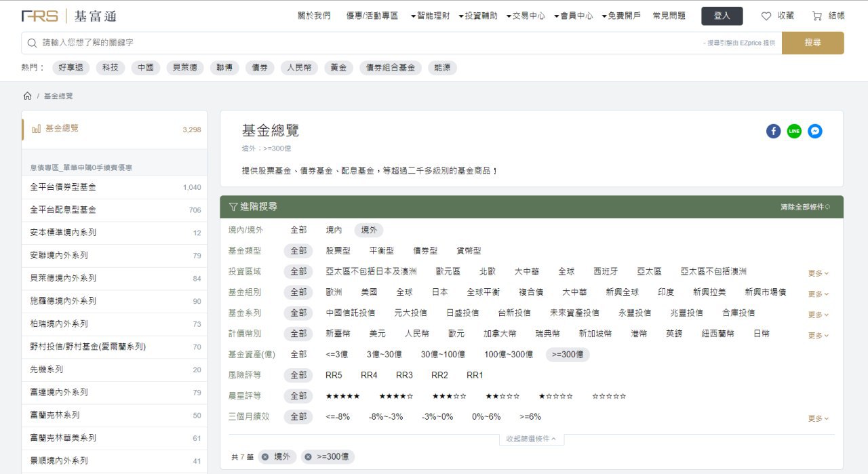This screenshot has width=868, height=474.
Task: Open the 智能理財 menu
Action: pyautogui.click(x=431, y=16)
